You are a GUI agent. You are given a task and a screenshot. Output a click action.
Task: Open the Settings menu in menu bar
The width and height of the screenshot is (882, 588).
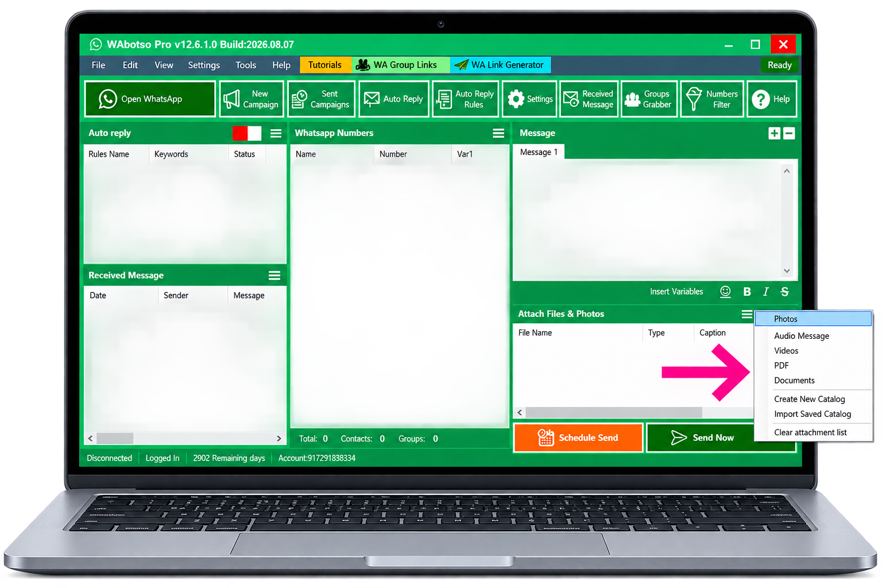204,65
